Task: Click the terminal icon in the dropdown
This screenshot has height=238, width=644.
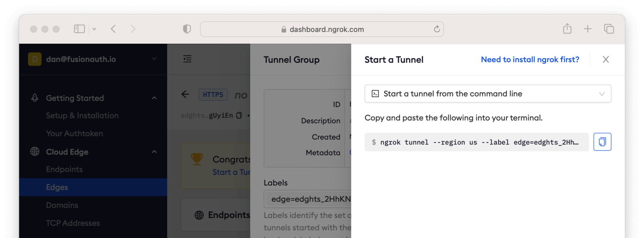Action: click(375, 94)
